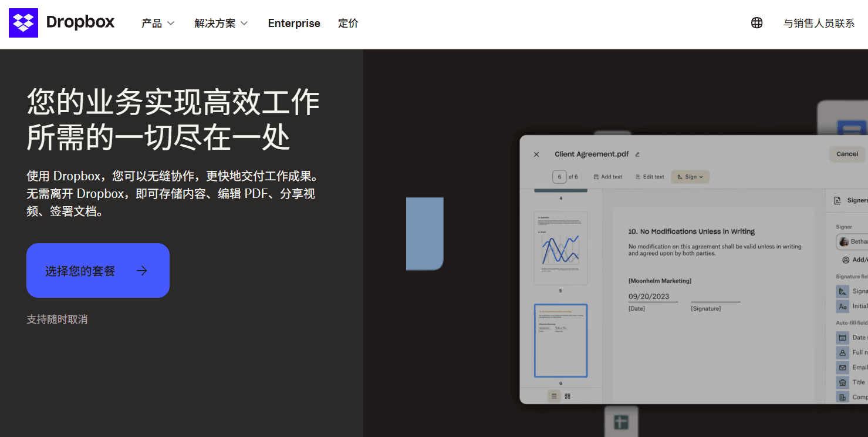This screenshot has height=437, width=868.
Task: Click Edit text in the PDF toolbar
Action: pyautogui.click(x=650, y=177)
